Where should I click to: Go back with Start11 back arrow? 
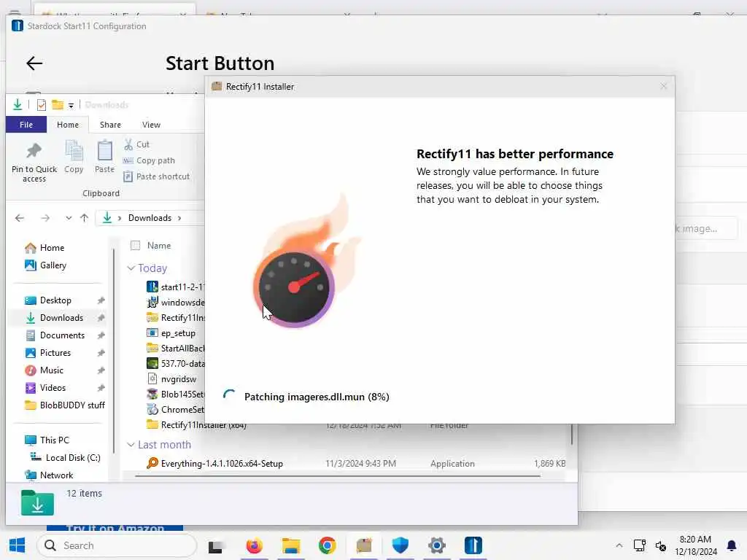click(34, 63)
